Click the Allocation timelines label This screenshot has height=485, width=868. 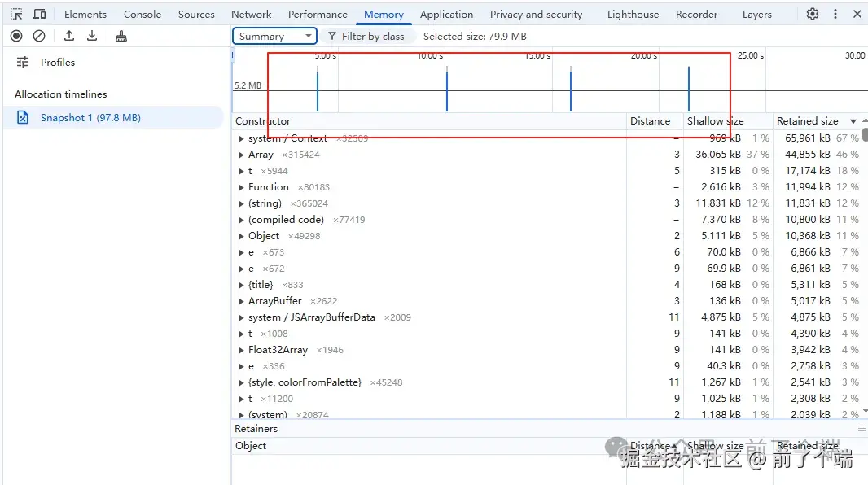click(61, 94)
